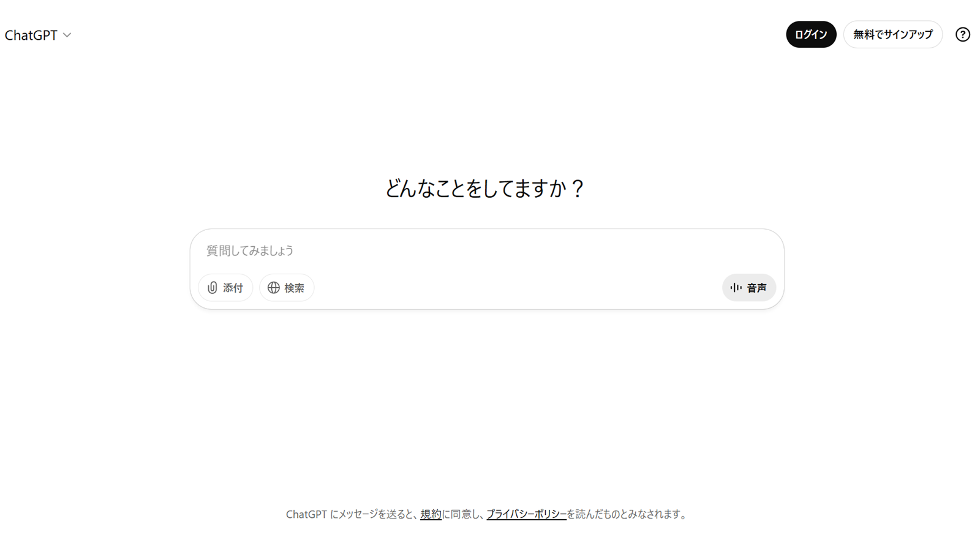
Task: Click the 無料でサインアップ button
Action: (x=892, y=34)
